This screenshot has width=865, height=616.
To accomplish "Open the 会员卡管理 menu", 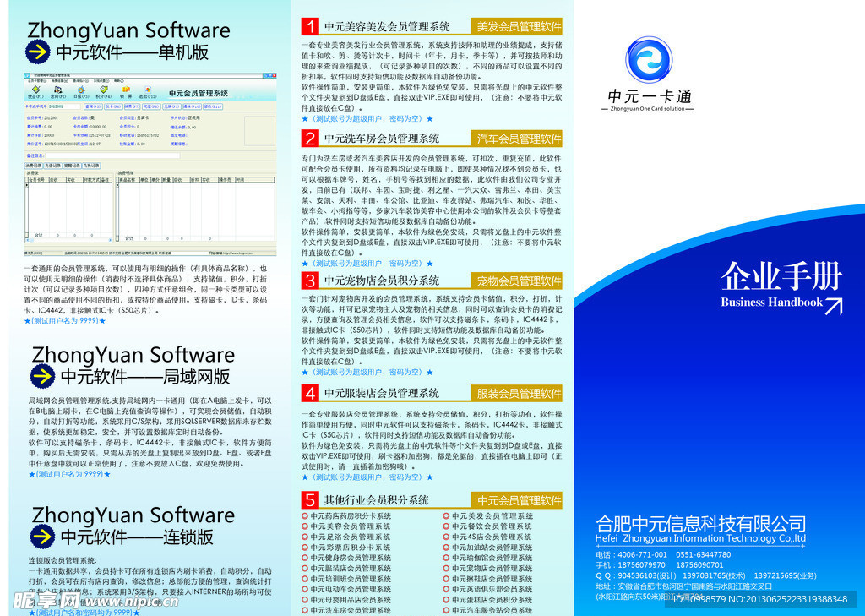I will tap(36, 81).
